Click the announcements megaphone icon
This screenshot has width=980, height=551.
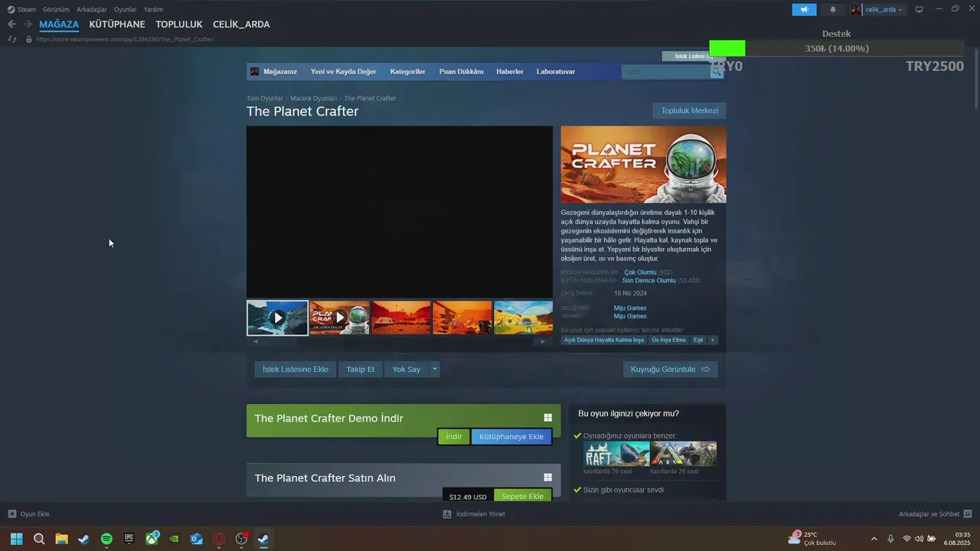(804, 10)
